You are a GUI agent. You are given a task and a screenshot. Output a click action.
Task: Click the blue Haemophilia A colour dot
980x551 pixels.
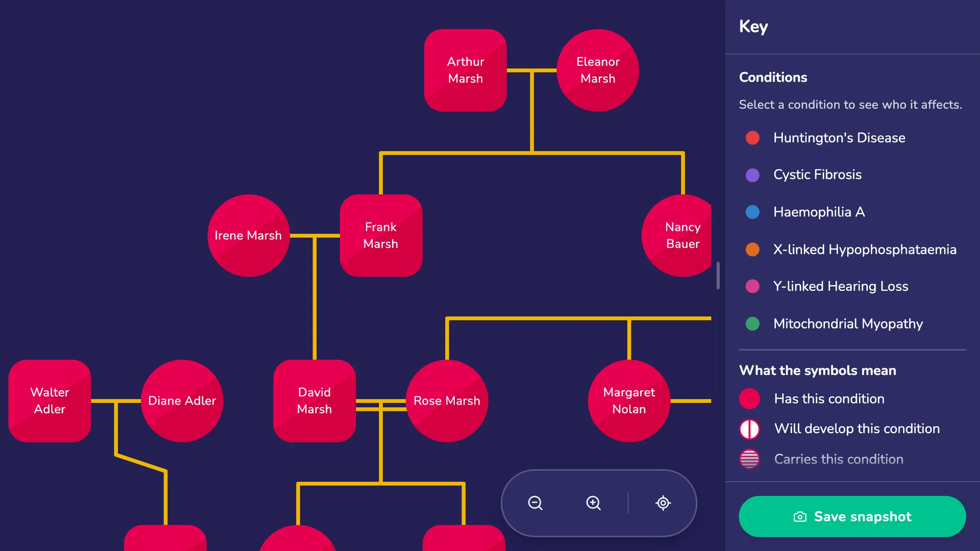click(752, 212)
